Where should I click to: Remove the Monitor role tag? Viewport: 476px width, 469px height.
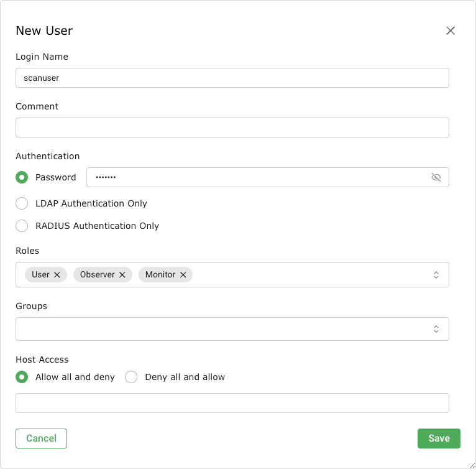point(183,274)
